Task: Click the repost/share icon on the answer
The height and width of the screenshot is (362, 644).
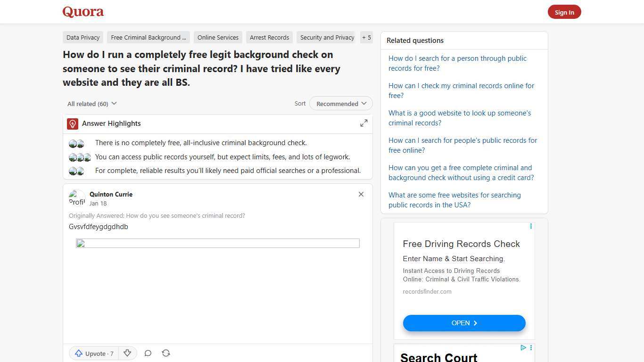Action: point(166,353)
